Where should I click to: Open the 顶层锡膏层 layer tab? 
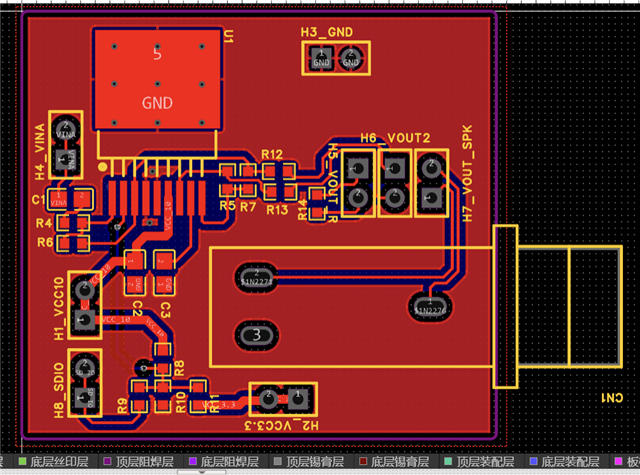click(x=309, y=462)
